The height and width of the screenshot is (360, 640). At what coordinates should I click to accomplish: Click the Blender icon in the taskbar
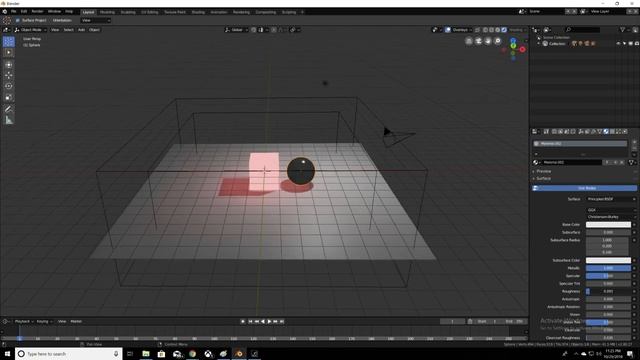[x=239, y=354]
